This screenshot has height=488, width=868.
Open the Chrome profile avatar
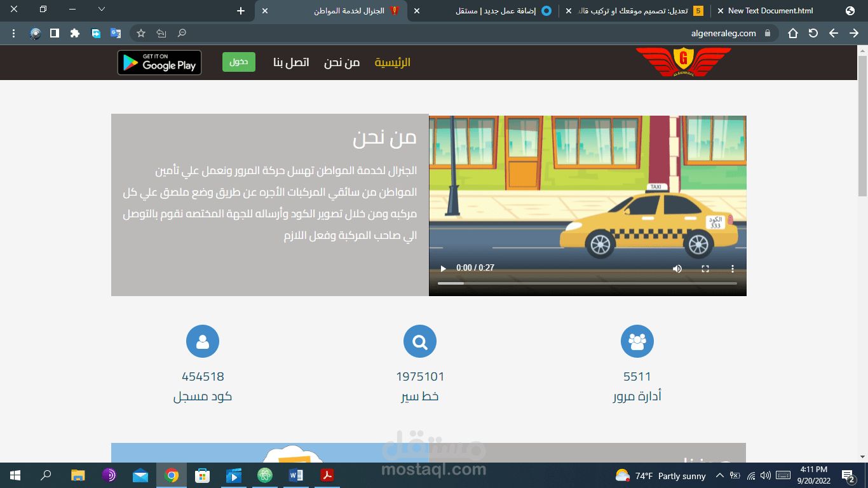[36, 33]
